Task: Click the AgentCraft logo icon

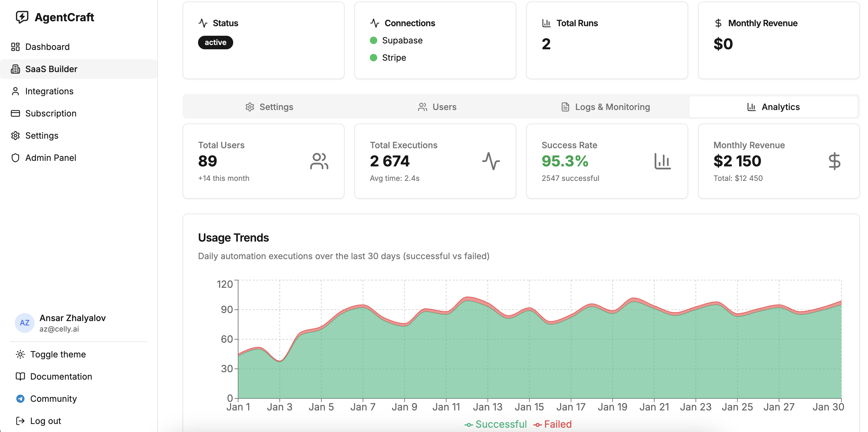Action: [x=22, y=17]
